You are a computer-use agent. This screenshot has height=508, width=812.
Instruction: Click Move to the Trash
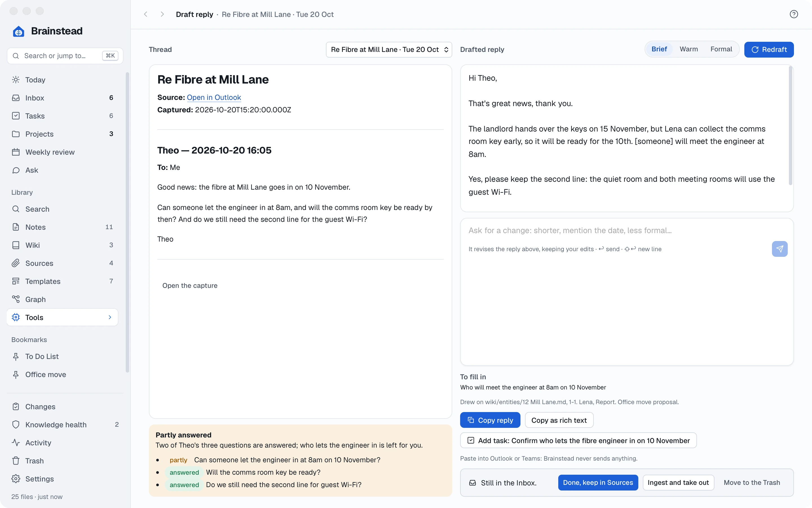pyautogui.click(x=752, y=483)
